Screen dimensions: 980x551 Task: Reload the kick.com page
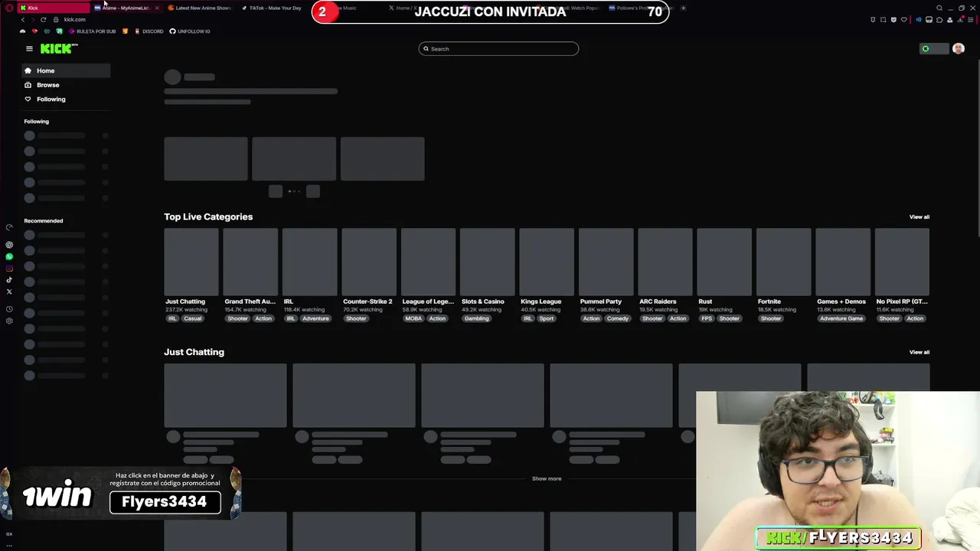pyautogui.click(x=44, y=19)
